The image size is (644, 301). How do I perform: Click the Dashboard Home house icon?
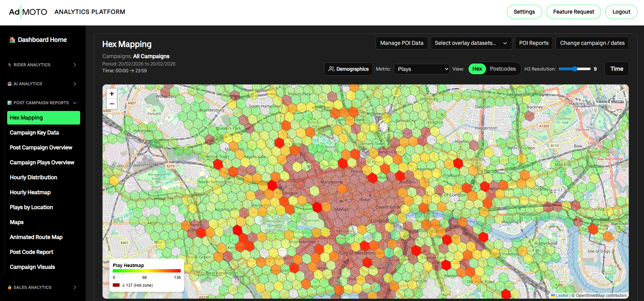point(12,40)
